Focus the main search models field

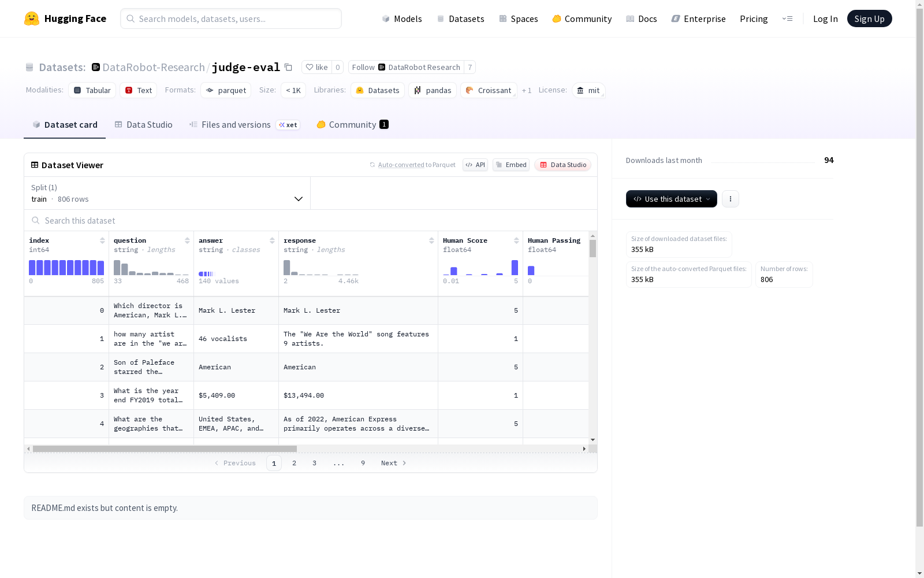(231, 18)
